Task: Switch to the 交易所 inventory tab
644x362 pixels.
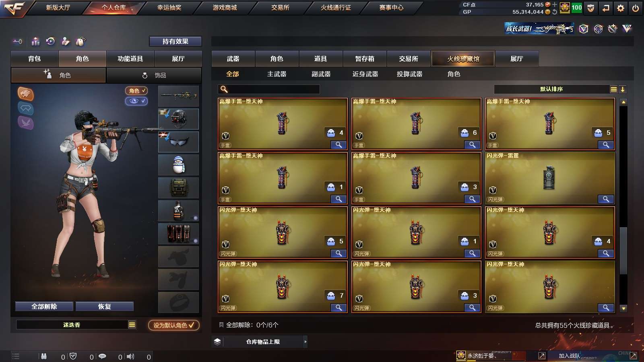Action: pos(409,59)
